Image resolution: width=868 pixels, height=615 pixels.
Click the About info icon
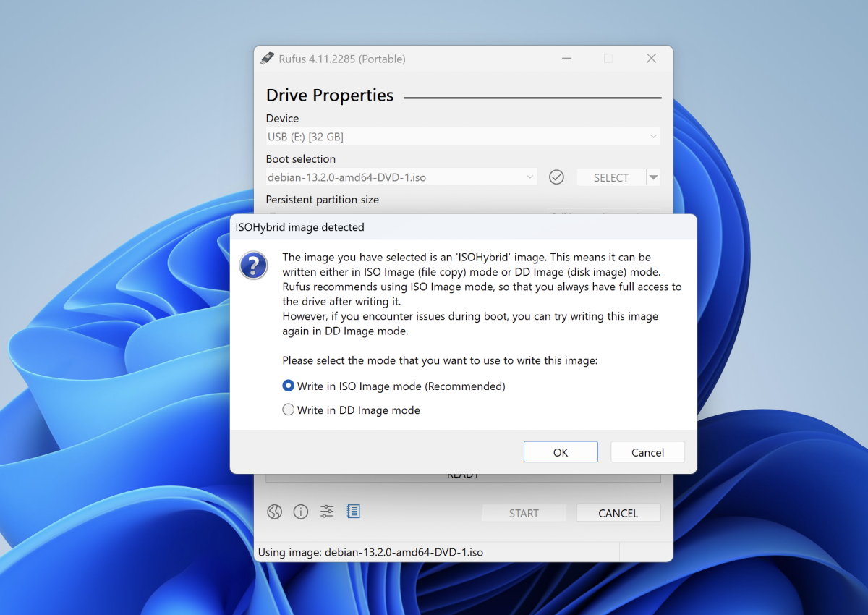[301, 512]
